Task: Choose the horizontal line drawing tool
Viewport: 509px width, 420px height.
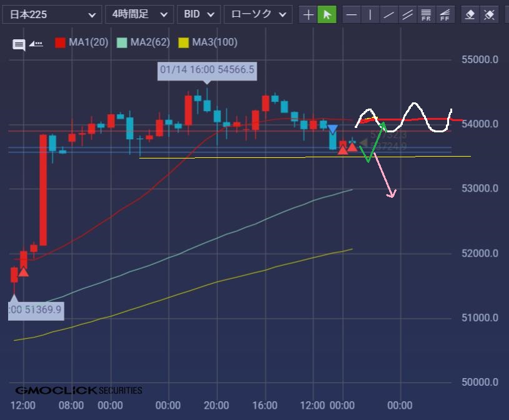Action: 352,14
